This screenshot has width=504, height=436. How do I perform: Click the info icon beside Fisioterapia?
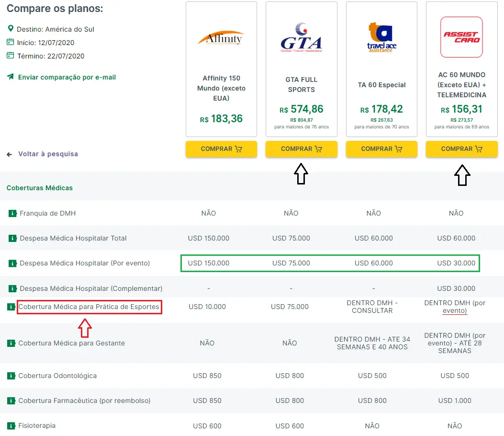[x=11, y=425]
